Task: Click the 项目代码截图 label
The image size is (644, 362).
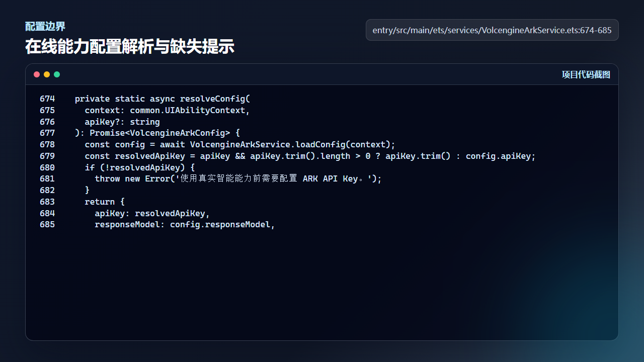Action: pos(586,74)
